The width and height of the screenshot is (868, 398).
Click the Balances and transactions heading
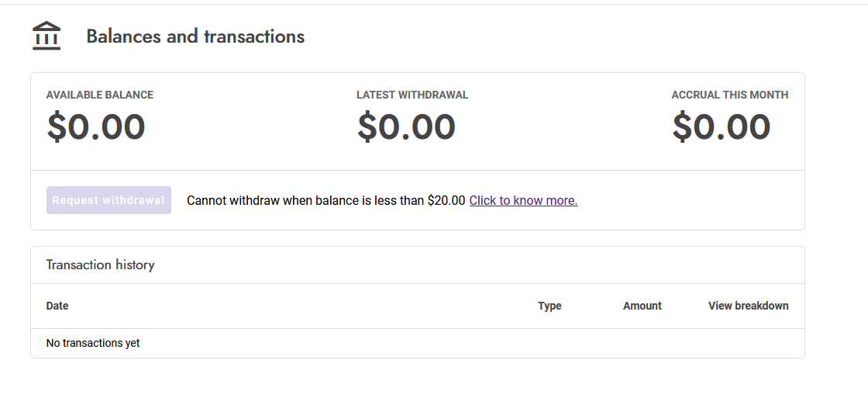[x=195, y=36]
